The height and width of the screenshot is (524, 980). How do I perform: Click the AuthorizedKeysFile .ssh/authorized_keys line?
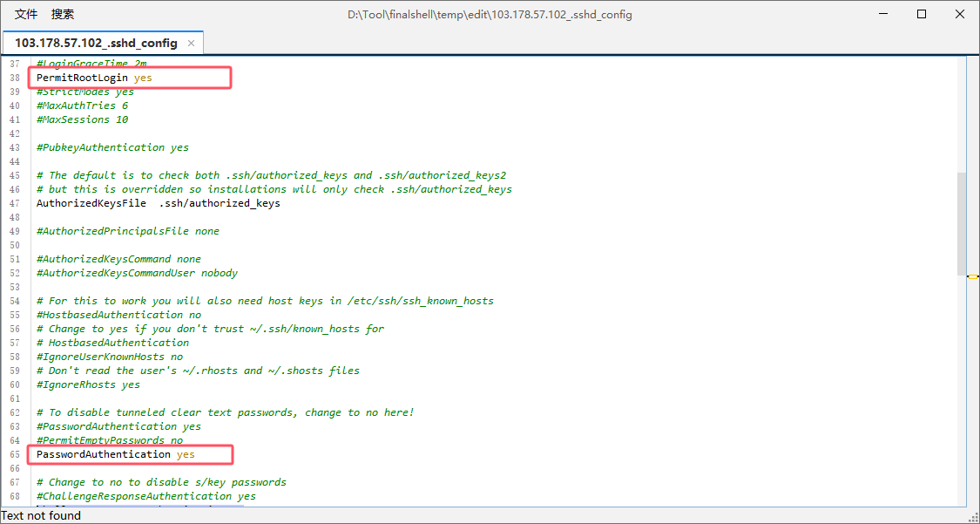[x=158, y=203]
